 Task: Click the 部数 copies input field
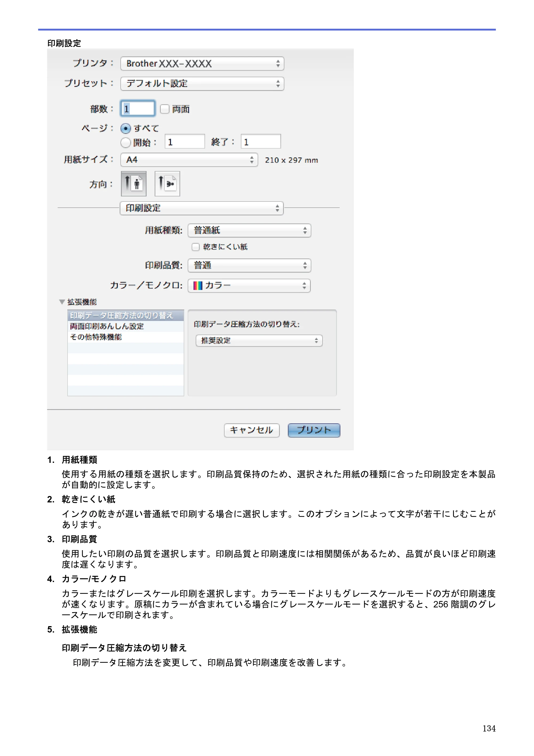138,108
